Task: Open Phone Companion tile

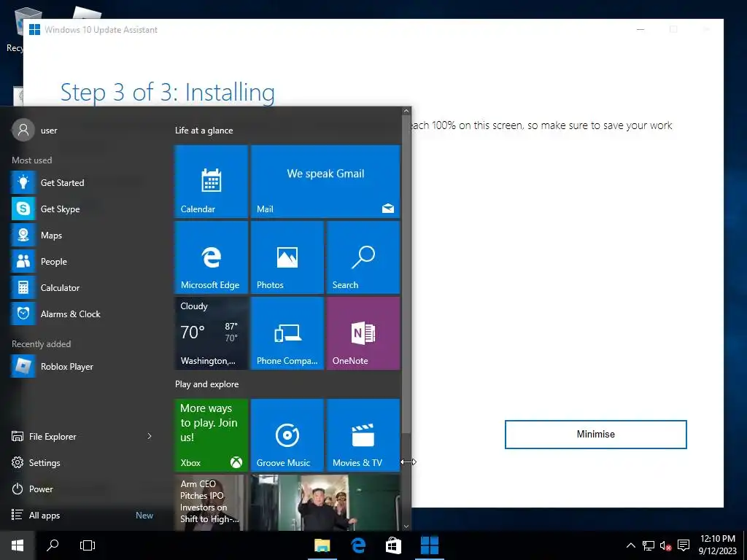Action: pos(287,333)
